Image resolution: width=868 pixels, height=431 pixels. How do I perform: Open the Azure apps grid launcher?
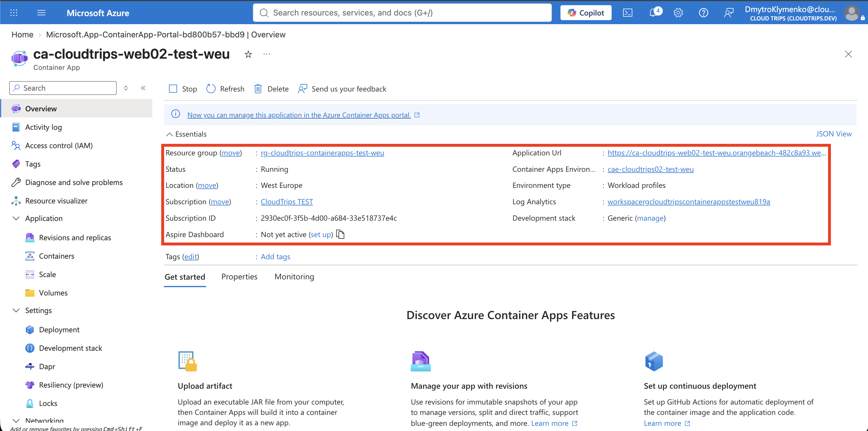(x=14, y=13)
